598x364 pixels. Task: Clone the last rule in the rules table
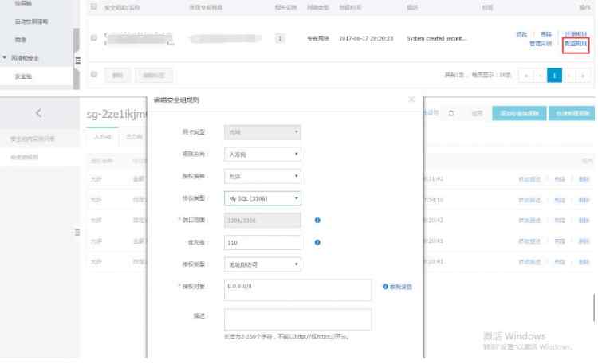click(559, 261)
